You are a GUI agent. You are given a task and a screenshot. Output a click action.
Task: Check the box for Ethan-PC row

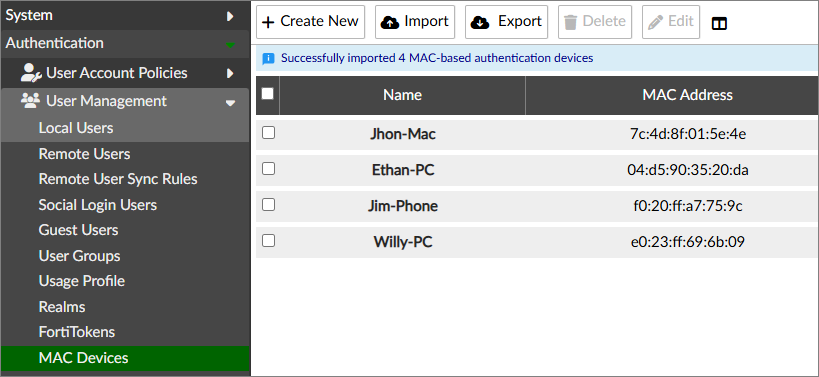coord(268,169)
